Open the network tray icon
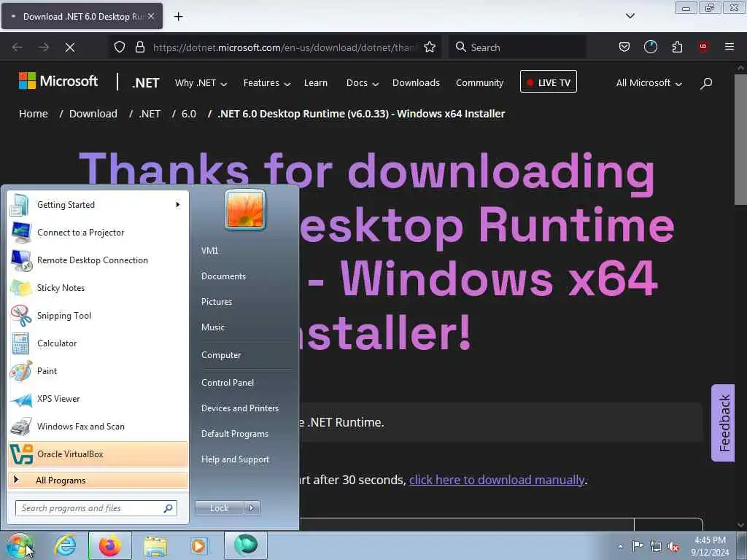Image resolution: width=747 pixels, height=560 pixels. click(x=656, y=546)
